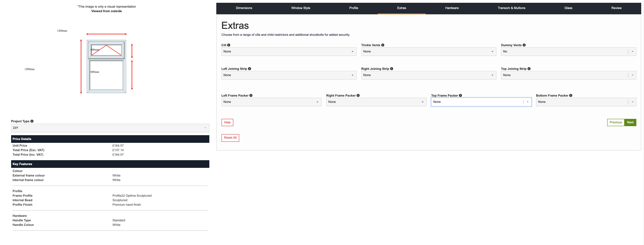Image resolution: width=644 pixels, height=245 pixels.
Task: Click the Bottom Frame Packer info icon
Action: coord(571,96)
